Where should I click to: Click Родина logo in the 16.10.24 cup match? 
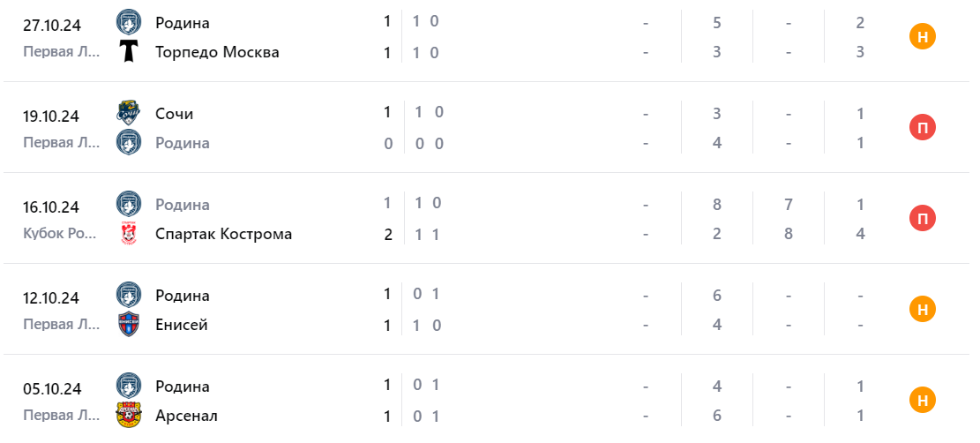pos(129,204)
